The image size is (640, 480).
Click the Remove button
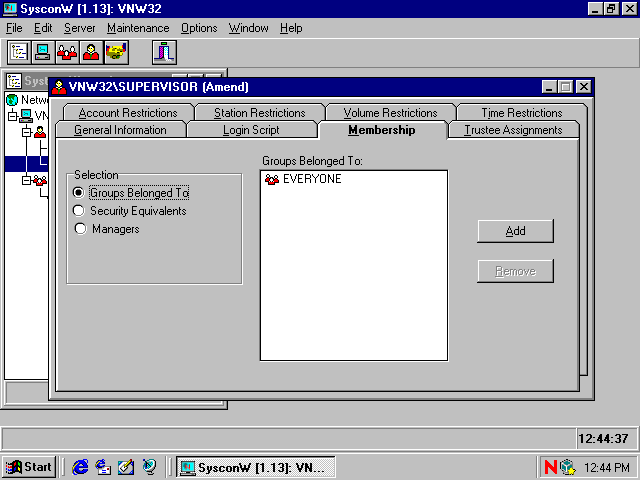[x=516, y=271]
